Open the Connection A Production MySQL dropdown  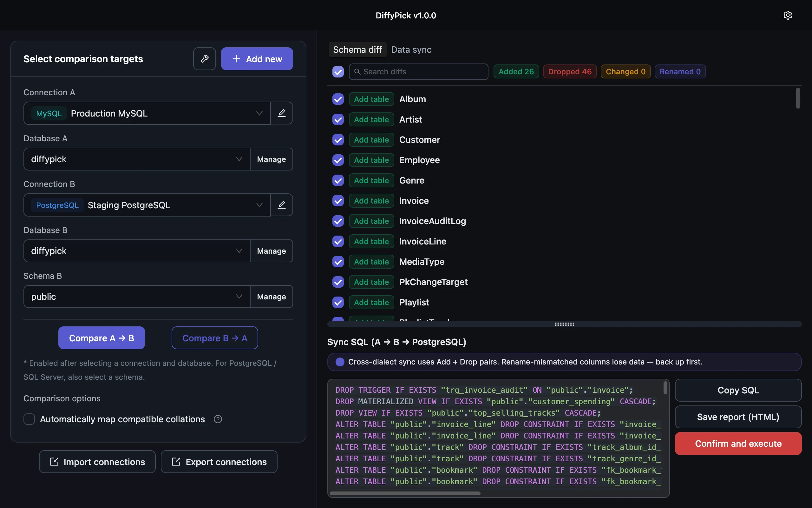pos(147,113)
